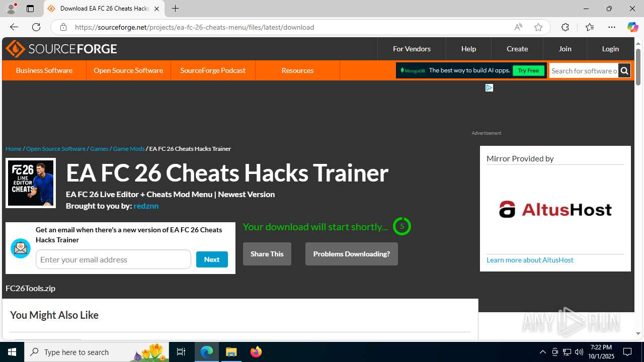Click the search magnifier button
This screenshot has width=644, height=362.
624,71
